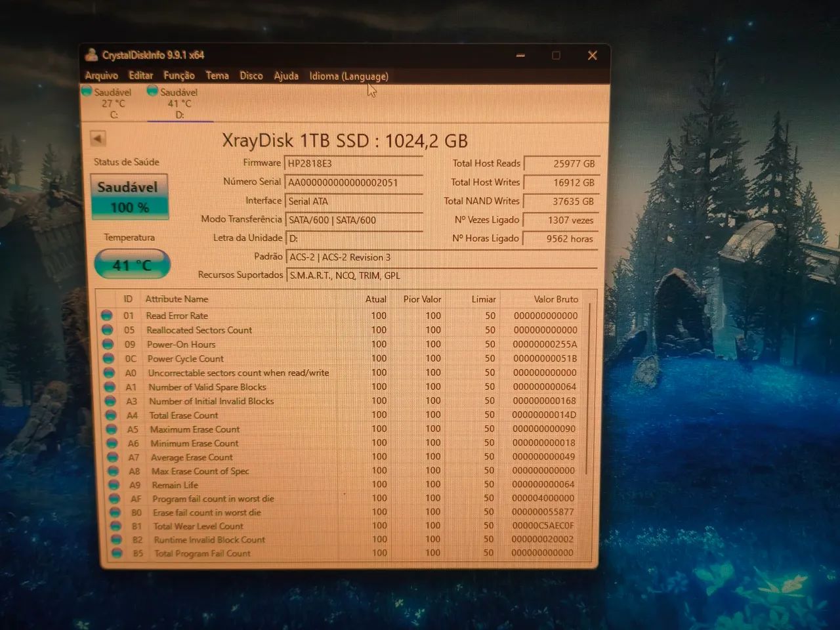
Task: Click status icon for Power Cycle Count
Action: pos(108,359)
